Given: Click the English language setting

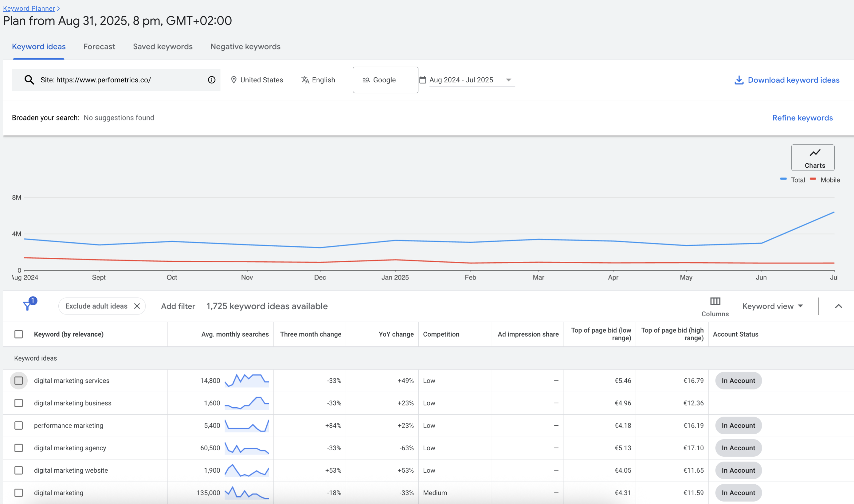Looking at the screenshot, I should (318, 80).
